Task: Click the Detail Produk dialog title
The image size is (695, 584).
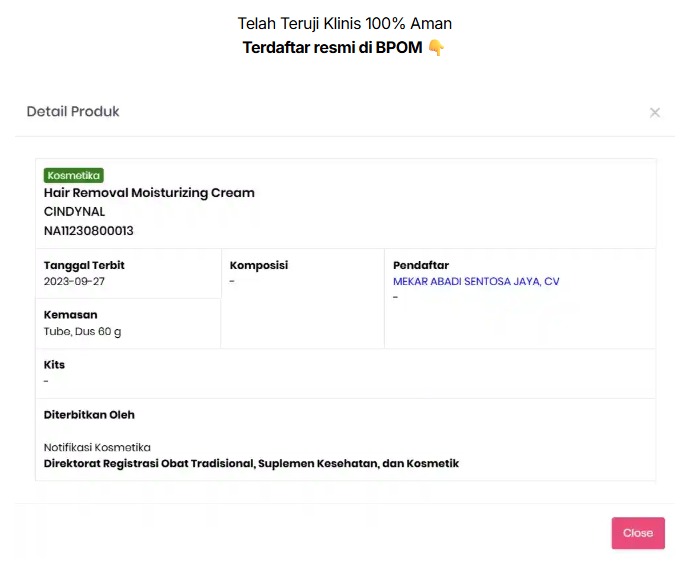Action: pyautogui.click(x=73, y=112)
